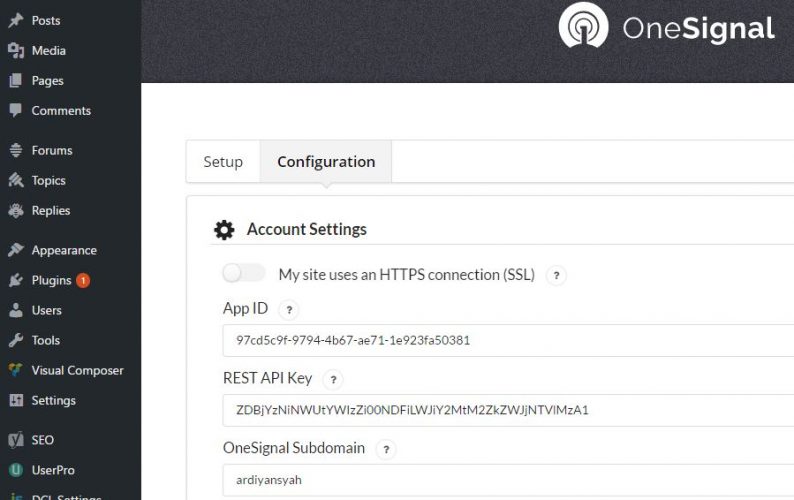The width and height of the screenshot is (794, 500).
Task: Open help tooltip next to REST API Key
Action: (x=333, y=379)
